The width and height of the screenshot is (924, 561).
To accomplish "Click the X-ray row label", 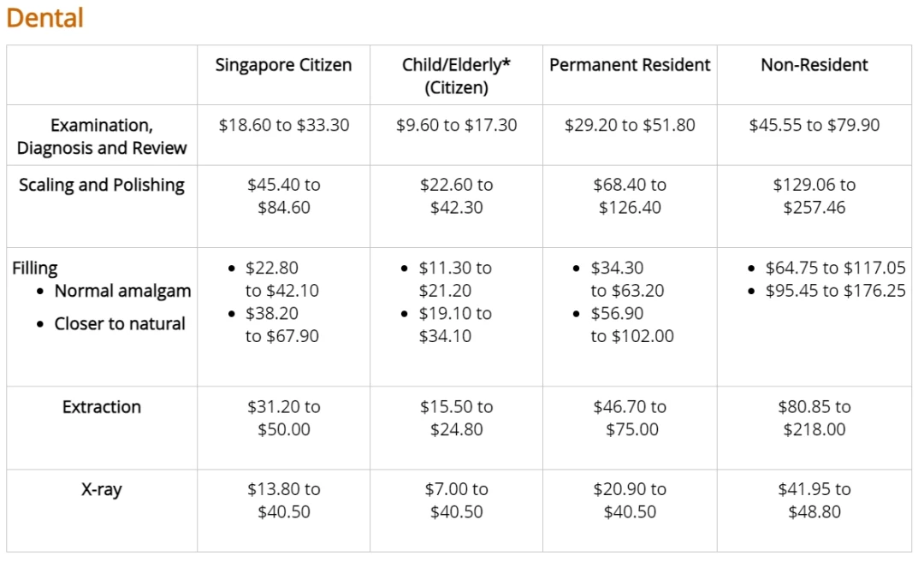I will click(x=101, y=490).
